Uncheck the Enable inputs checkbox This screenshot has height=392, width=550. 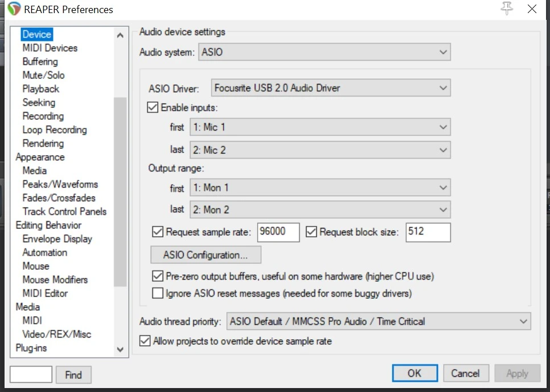(152, 107)
